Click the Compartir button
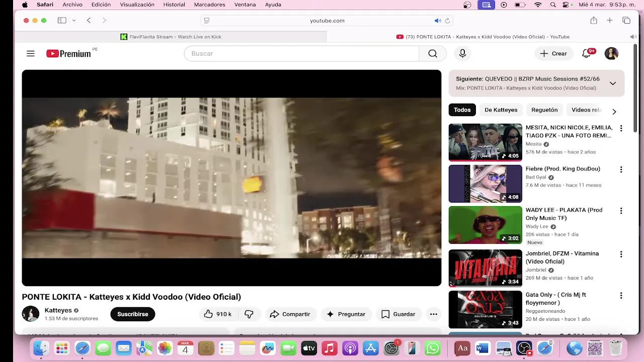The height and width of the screenshot is (362, 644). click(x=290, y=314)
